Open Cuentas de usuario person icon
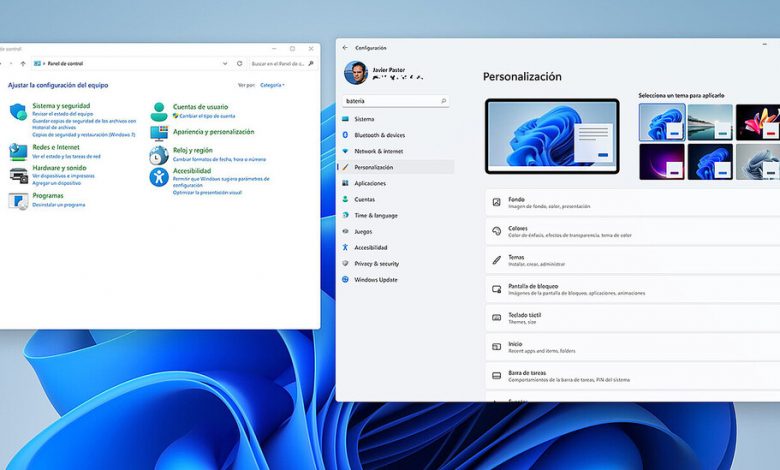 click(x=159, y=112)
